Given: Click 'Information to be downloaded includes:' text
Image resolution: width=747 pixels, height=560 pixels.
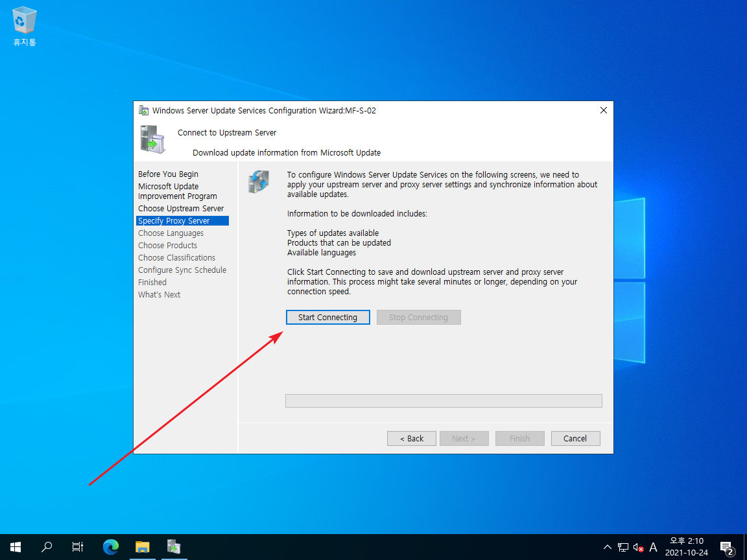Looking at the screenshot, I should click(357, 214).
